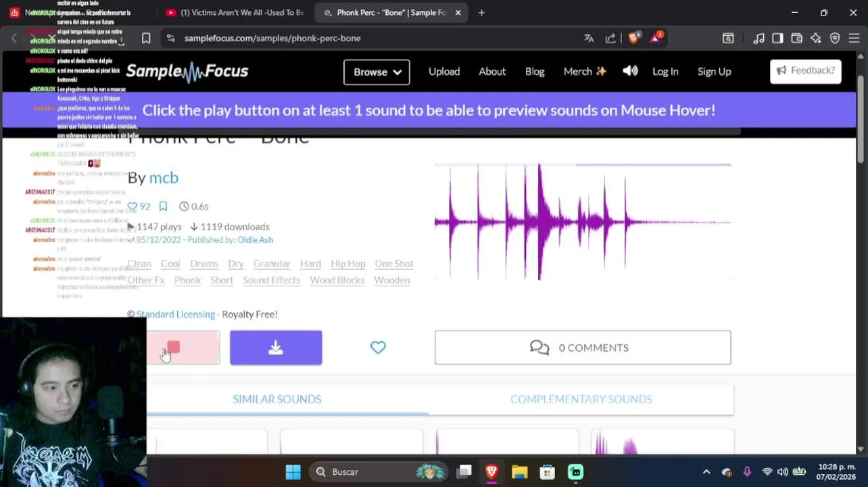Bookmark the sample using the bookmark icon near 92
Screen dimensions: 868x487
163,206
